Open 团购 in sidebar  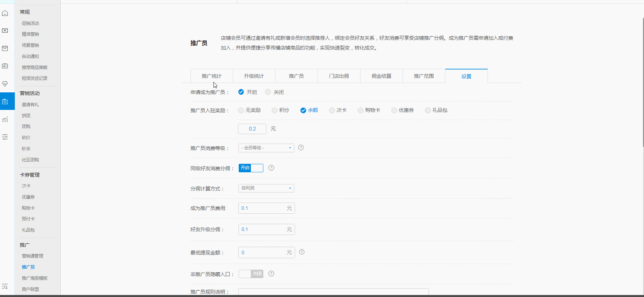[x=26, y=126]
